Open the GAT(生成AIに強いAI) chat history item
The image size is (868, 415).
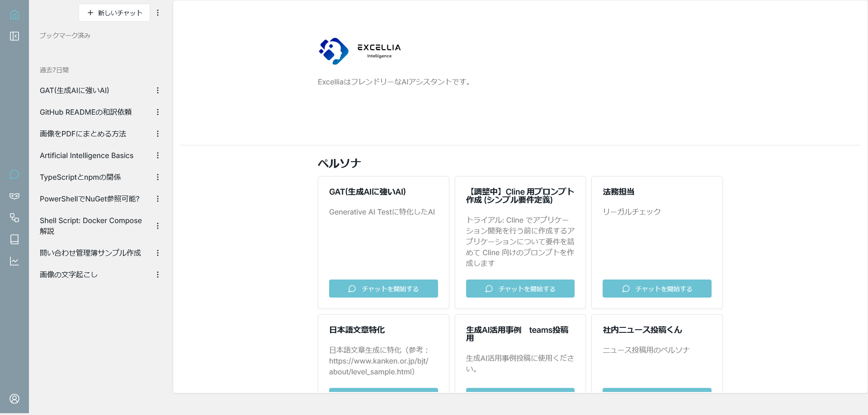click(x=75, y=90)
